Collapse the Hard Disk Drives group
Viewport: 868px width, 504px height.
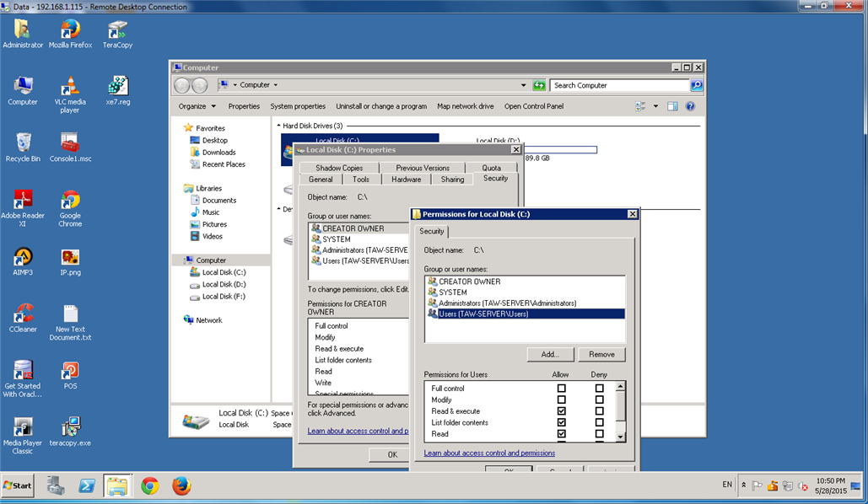[x=278, y=126]
